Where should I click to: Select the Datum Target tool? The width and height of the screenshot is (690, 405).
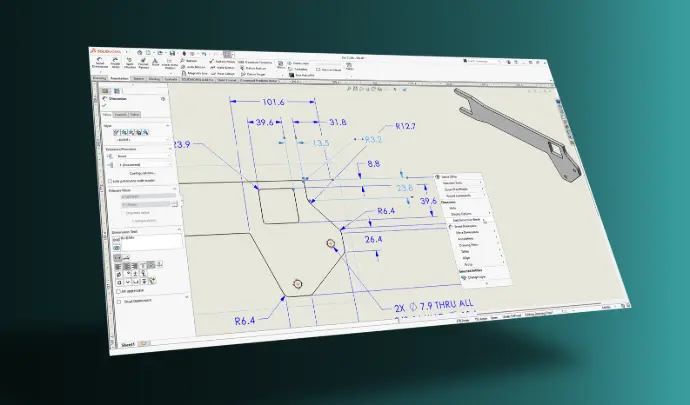[x=253, y=75]
